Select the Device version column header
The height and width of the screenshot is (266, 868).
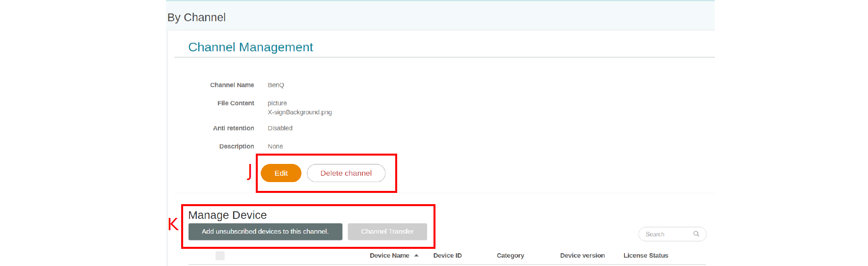[582, 256]
